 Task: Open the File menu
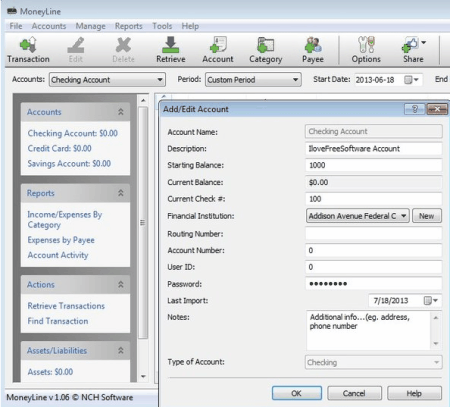(16, 26)
